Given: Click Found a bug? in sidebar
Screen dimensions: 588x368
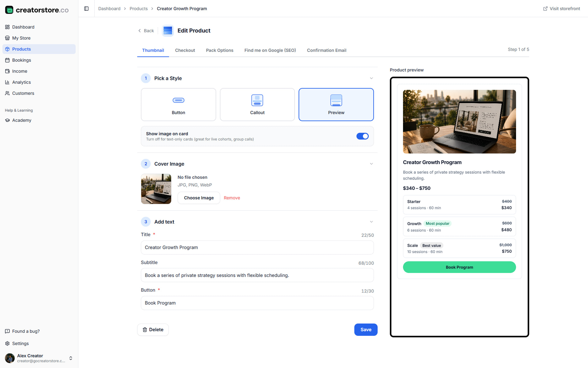Looking at the screenshot, I should pos(39,331).
